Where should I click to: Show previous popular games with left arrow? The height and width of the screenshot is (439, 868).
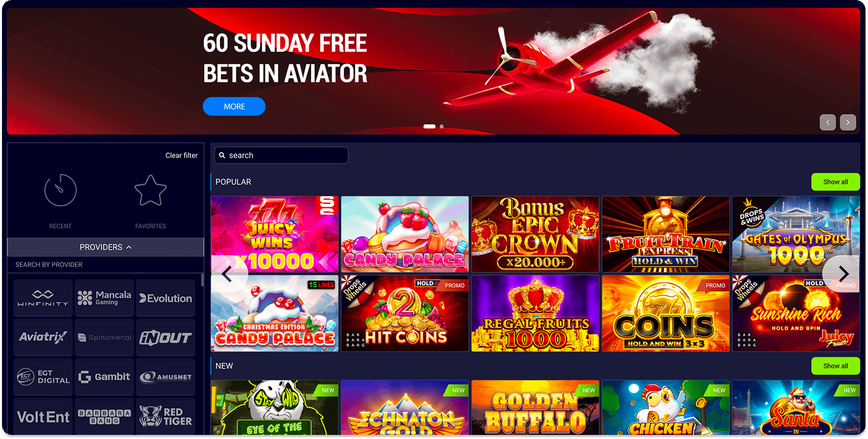[228, 274]
